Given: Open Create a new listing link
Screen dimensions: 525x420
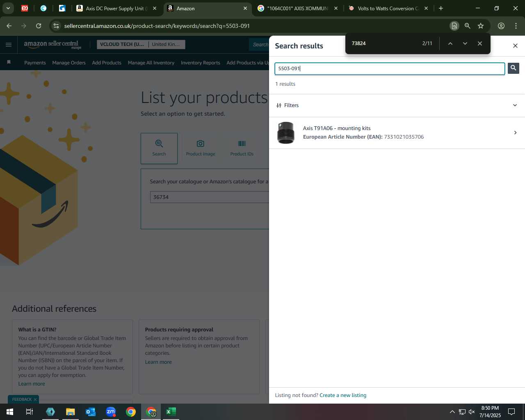Looking at the screenshot, I should point(343,395).
